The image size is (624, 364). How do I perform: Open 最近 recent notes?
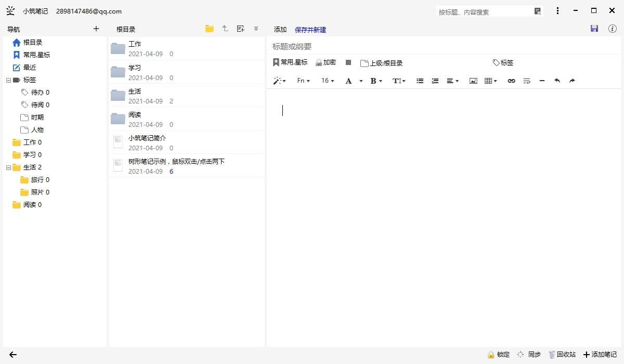point(24,68)
